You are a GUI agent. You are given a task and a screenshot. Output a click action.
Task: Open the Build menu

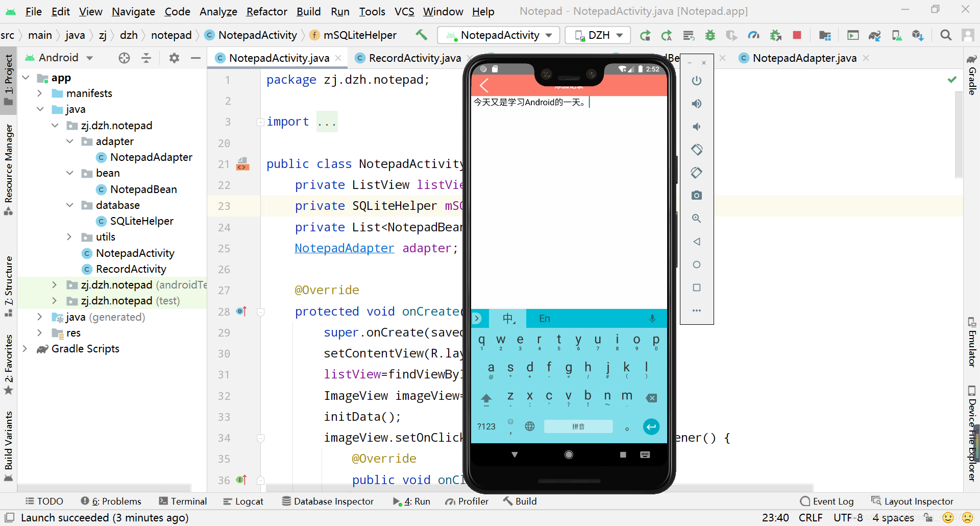[x=308, y=11]
